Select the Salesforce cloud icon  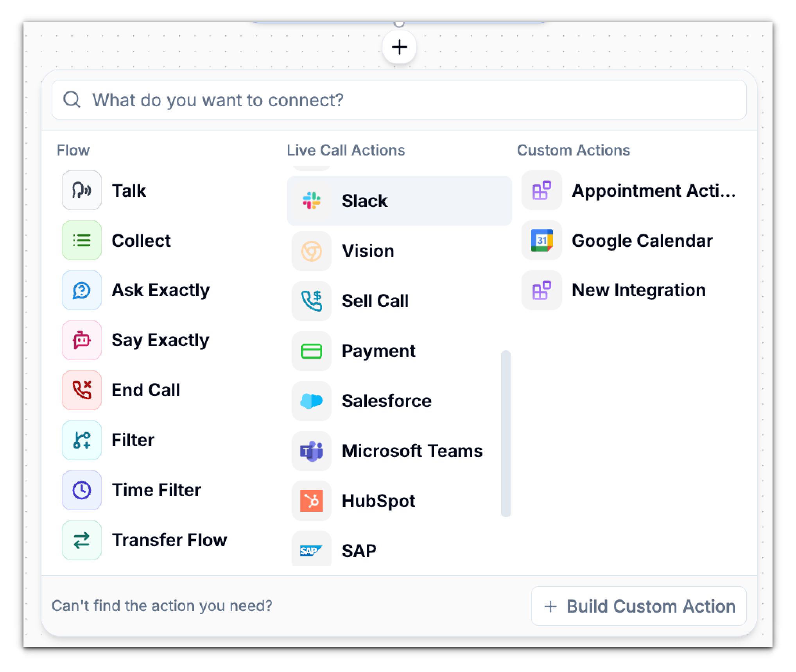(x=312, y=401)
